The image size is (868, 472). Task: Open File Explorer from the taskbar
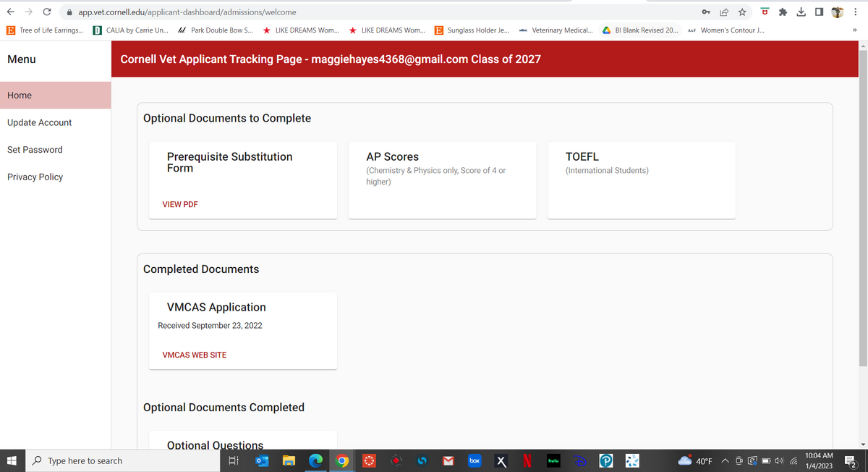click(289, 460)
